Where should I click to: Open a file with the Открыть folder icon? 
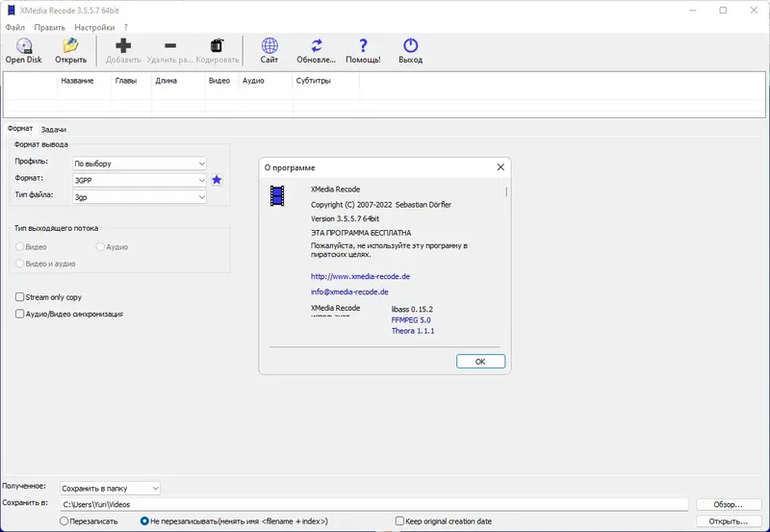[x=70, y=45]
